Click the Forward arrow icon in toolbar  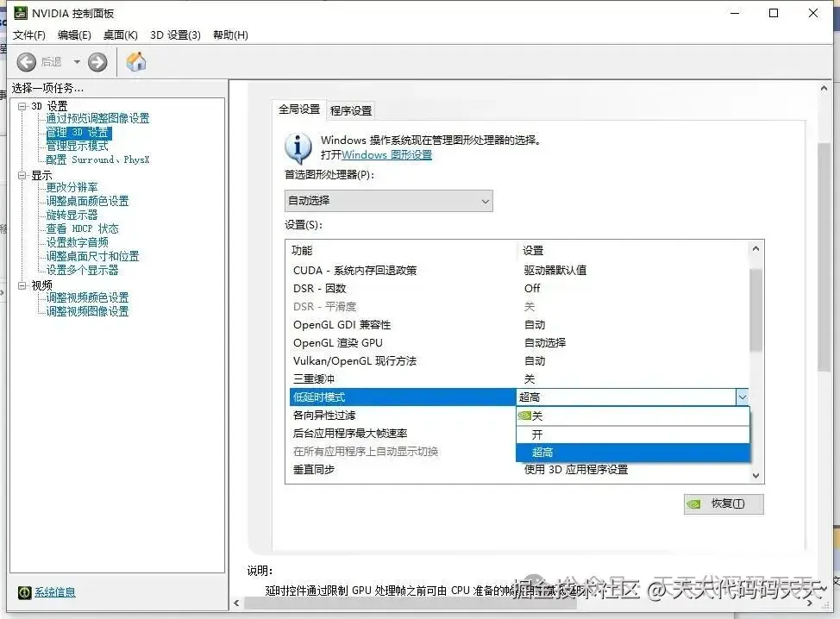(x=97, y=62)
